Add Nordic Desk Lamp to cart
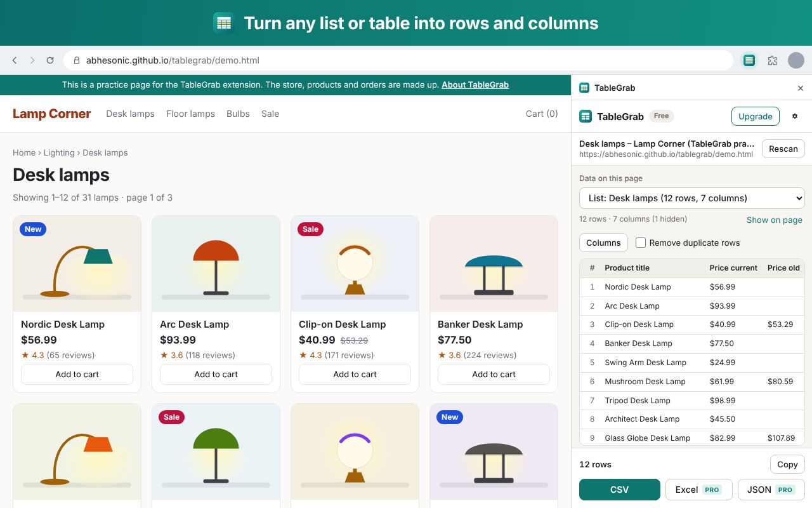812x508 pixels. 77,374
